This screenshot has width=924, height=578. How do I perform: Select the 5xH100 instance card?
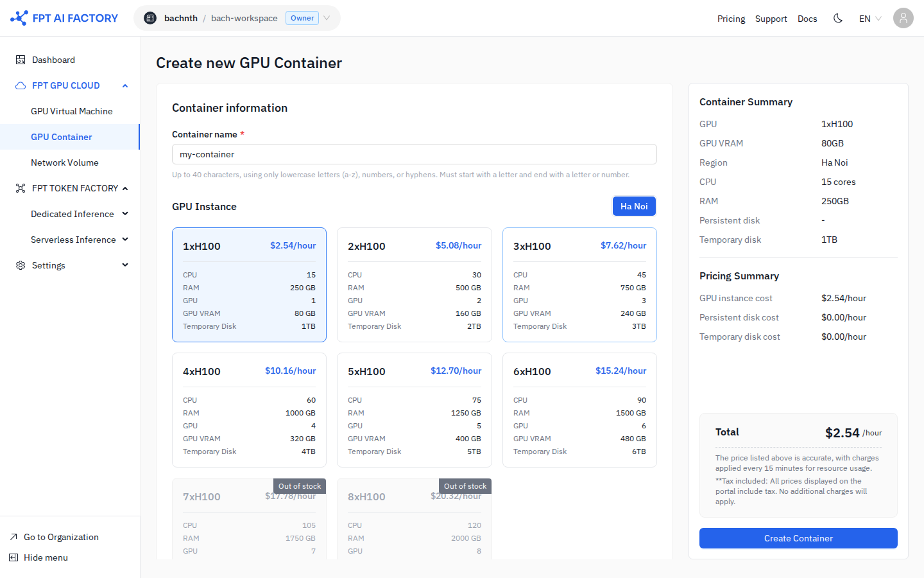415,410
